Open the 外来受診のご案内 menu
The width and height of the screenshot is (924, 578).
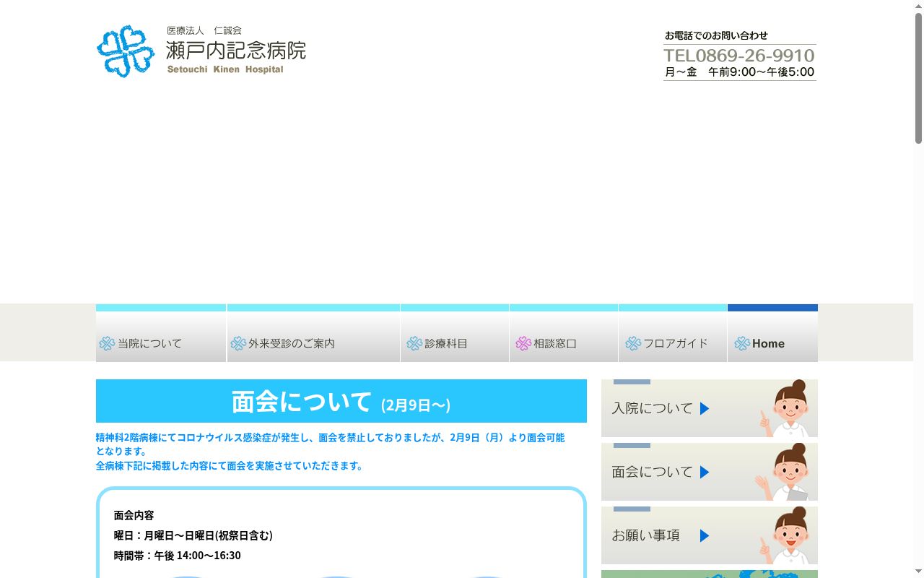[313, 333]
